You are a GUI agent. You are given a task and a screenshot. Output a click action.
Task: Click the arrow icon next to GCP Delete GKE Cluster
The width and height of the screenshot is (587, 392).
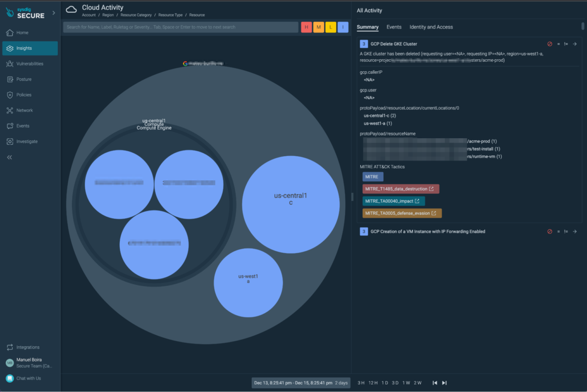pyautogui.click(x=575, y=44)
